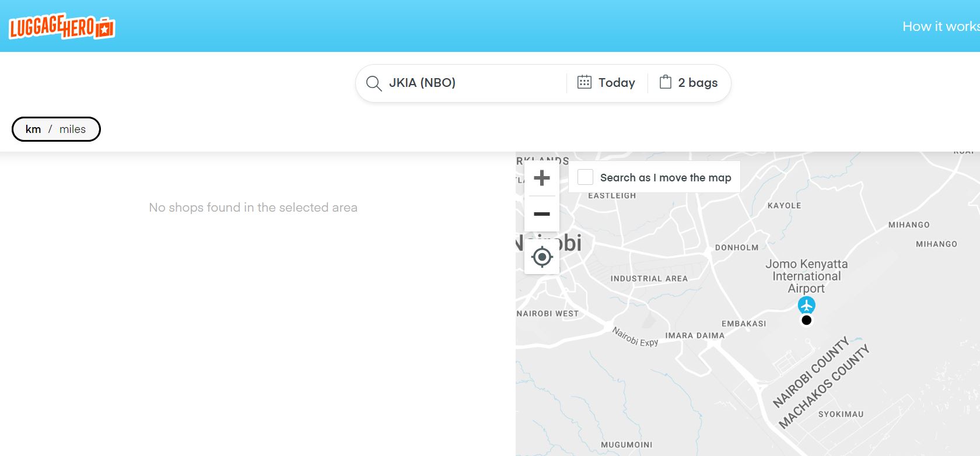Click the LuggageHero logo
Screen dimensions: 980x456
click(x=62, y=26)
